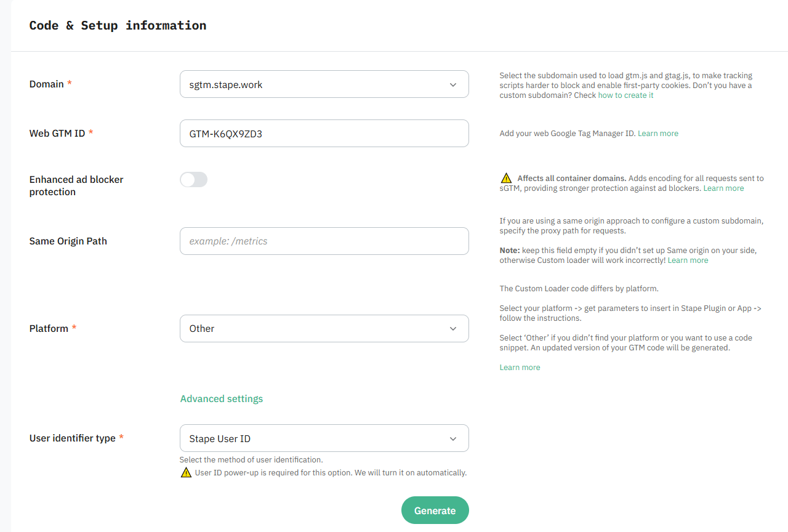Screen dimensions: 788x532
Task: Click the Domain dropdown chevron arrow
Action: click(453, 84)
